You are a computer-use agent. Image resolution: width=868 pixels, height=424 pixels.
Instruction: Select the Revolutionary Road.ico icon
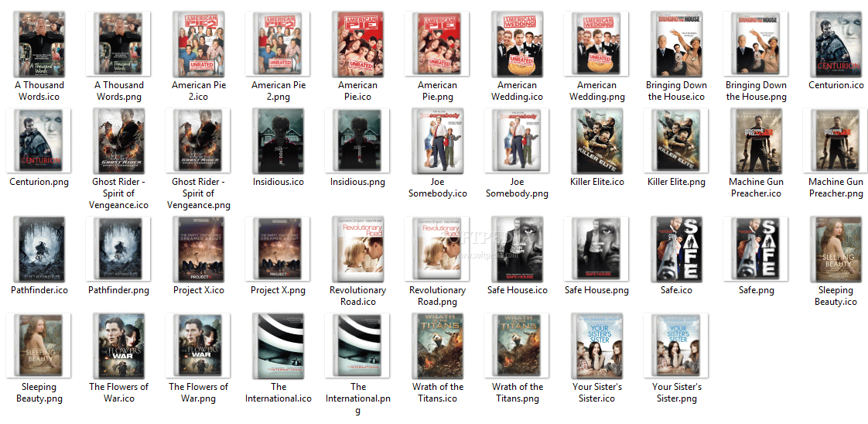pos(358,249)
